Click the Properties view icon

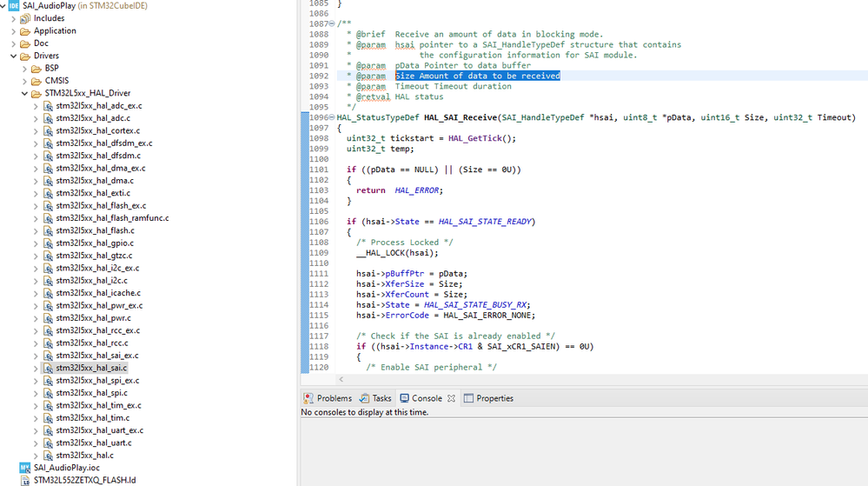pos(468,398)
